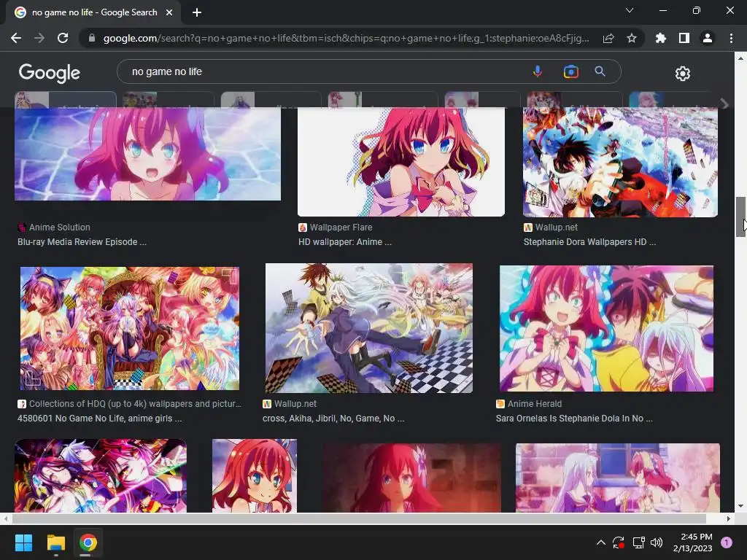This screenshot has width=747, height=560.
Task: Visit the 'Anime Herald' source link
Action: (x=535, y=404)
